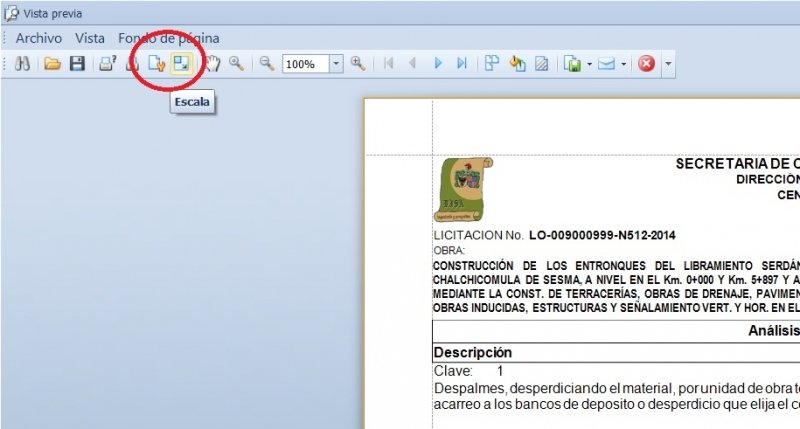
Task: Click the zoom out icon
Action: [x=267, y=64]
